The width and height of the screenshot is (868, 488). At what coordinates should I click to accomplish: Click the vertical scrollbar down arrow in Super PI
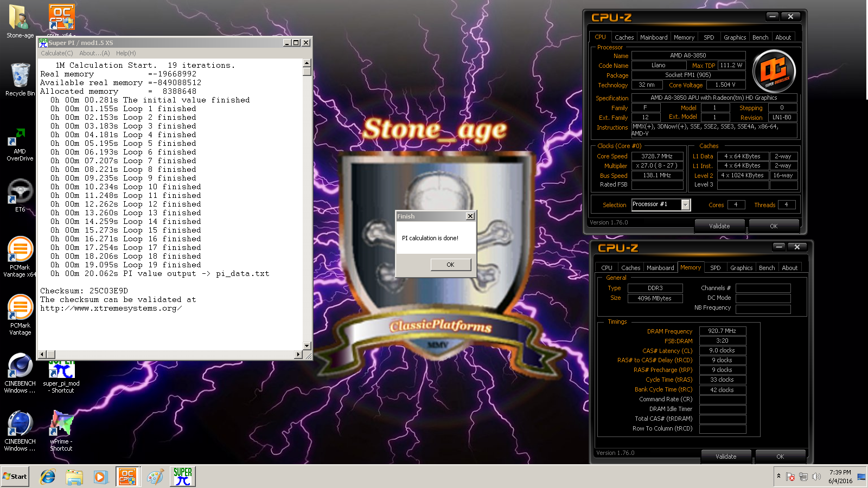[x=307, y=345]
